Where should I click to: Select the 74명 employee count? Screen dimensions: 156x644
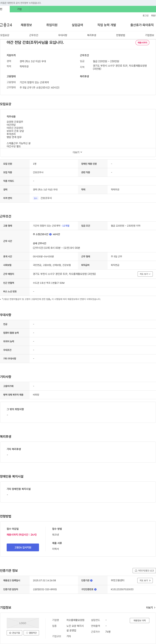coord(108,632)
